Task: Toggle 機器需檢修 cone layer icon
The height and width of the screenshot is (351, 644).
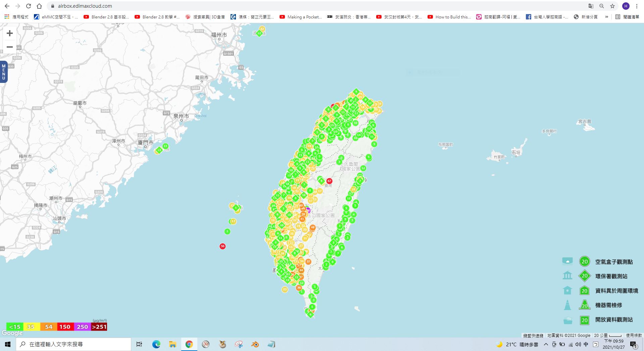Action: click(x=567, y=305)
